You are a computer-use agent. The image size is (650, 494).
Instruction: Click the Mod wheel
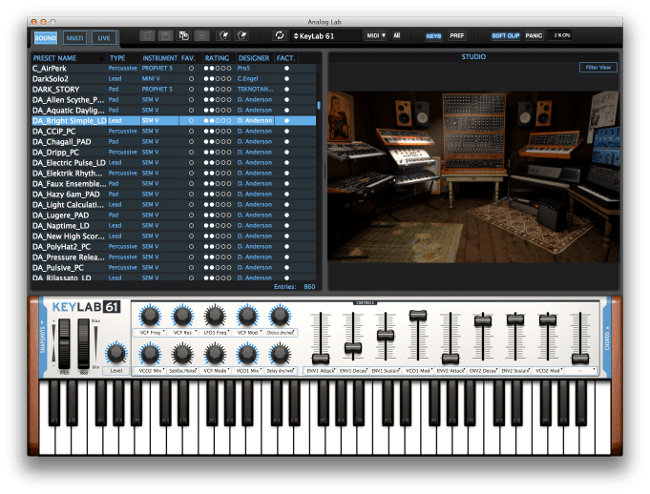coord(84,344)
